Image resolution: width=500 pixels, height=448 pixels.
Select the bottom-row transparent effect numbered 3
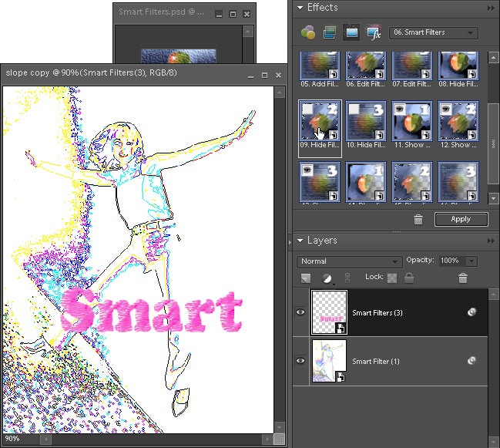pyautogui.click(x=458, y=182)
